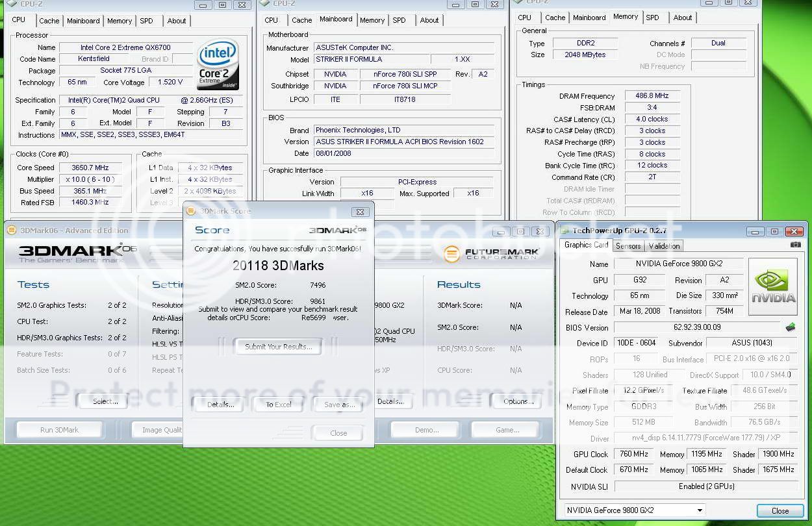Select the Graphics Card tab in GPU-Z
The height and width of the screenshot is (526, 812).
(x=586, y=245)
